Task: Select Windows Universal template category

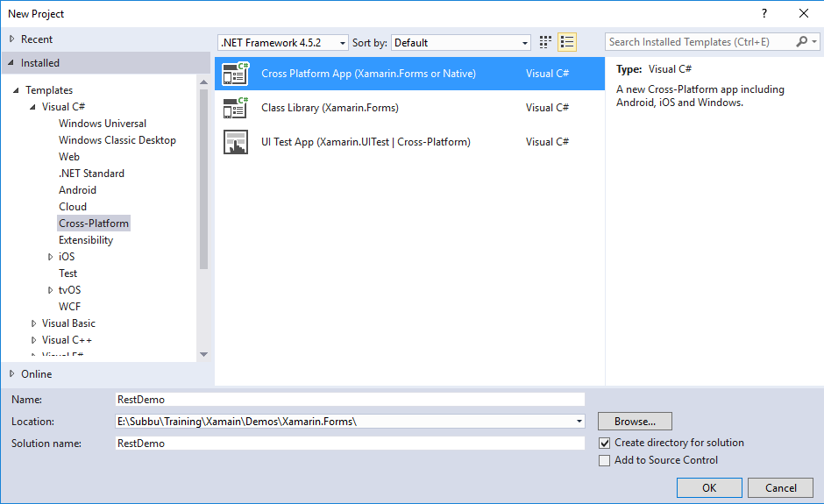Action: (x=103, y=124)
